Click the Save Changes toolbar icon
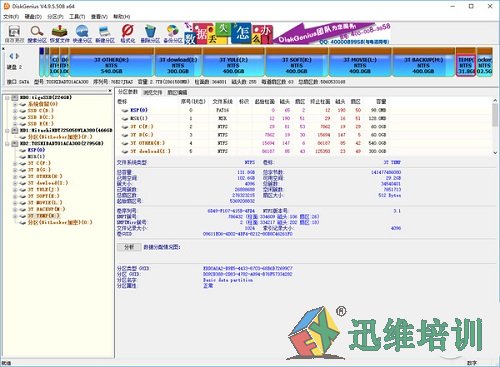 tap(14, 34)
